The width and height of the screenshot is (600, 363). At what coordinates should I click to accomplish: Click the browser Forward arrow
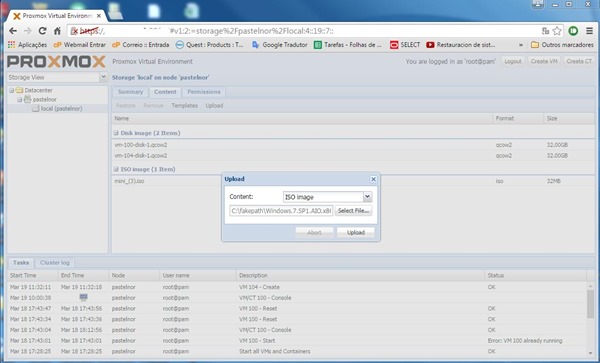(x=28, y=31)
